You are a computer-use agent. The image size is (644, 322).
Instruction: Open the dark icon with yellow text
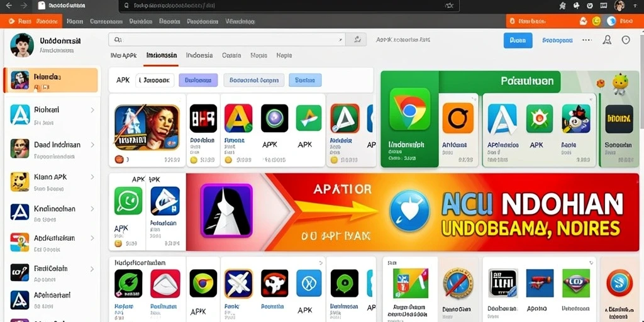[x=619, y=119]
